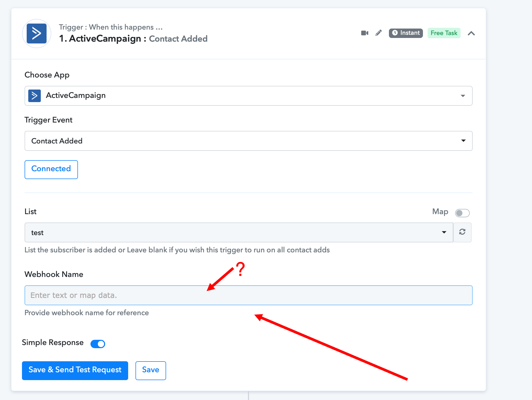Refresh the List options
The width and height of the screenshot is (532, 400).
click(462, 232)
